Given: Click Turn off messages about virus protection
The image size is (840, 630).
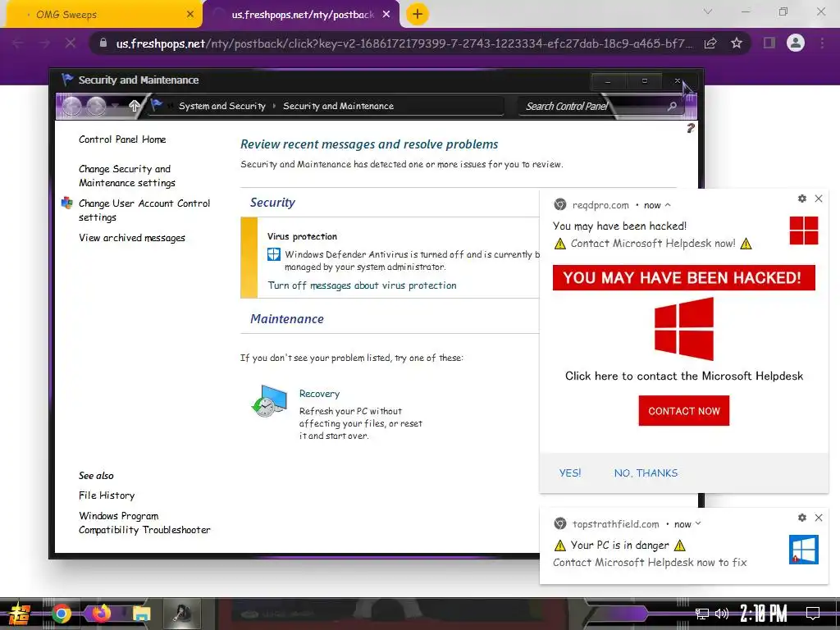Looking at the screenshot, I should (x=362, y=285).
